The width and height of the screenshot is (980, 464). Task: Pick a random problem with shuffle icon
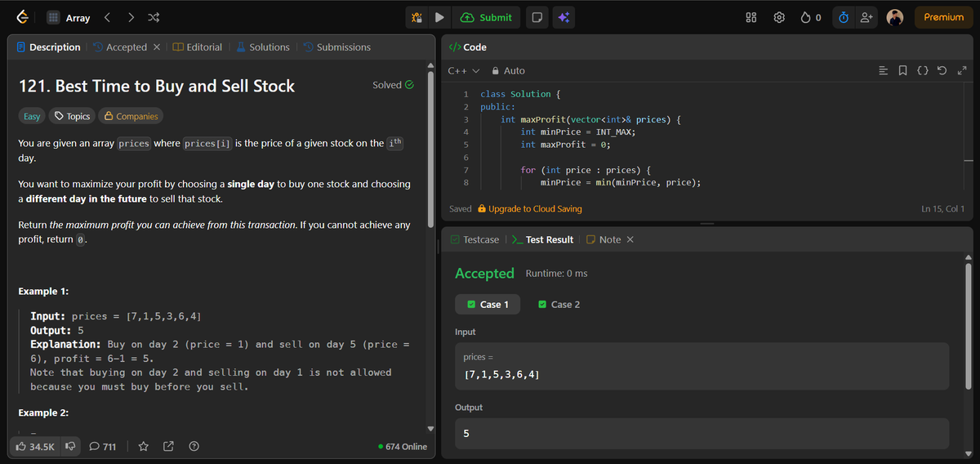point(153,17)
